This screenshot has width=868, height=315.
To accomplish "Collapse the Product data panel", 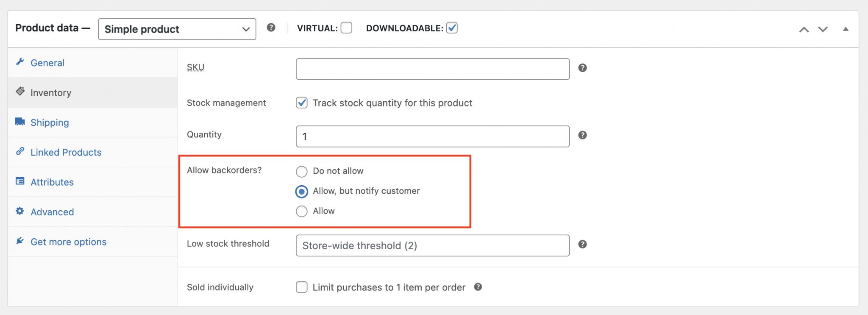I will click(x=846, y=29).
